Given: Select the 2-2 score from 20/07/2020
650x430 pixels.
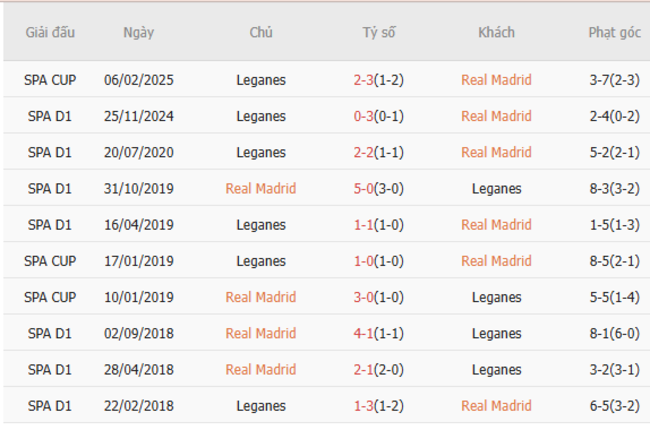Looking at the screenshot, I should click(x=363, y=152).
